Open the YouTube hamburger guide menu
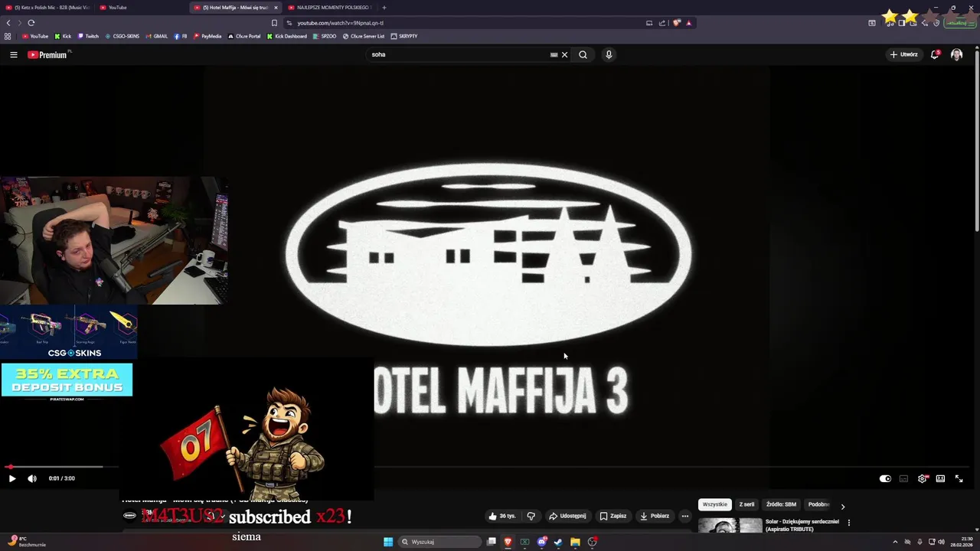The image size is (980, 551). (13, 54)
